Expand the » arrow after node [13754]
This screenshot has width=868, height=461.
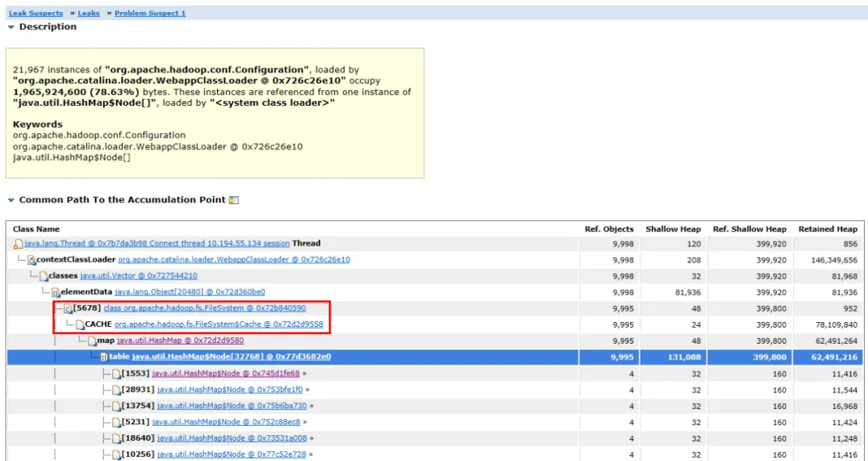tap(311, 406)
